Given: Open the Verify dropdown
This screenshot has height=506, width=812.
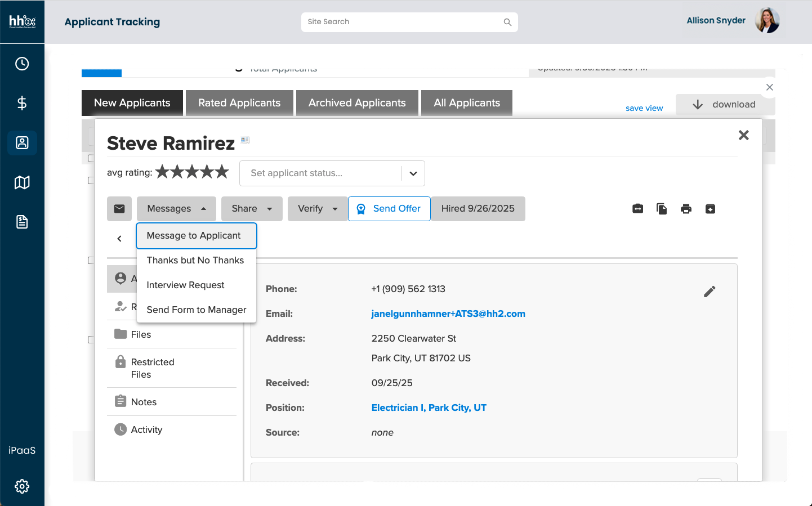Looking at the screenshot, I should 318,209.
